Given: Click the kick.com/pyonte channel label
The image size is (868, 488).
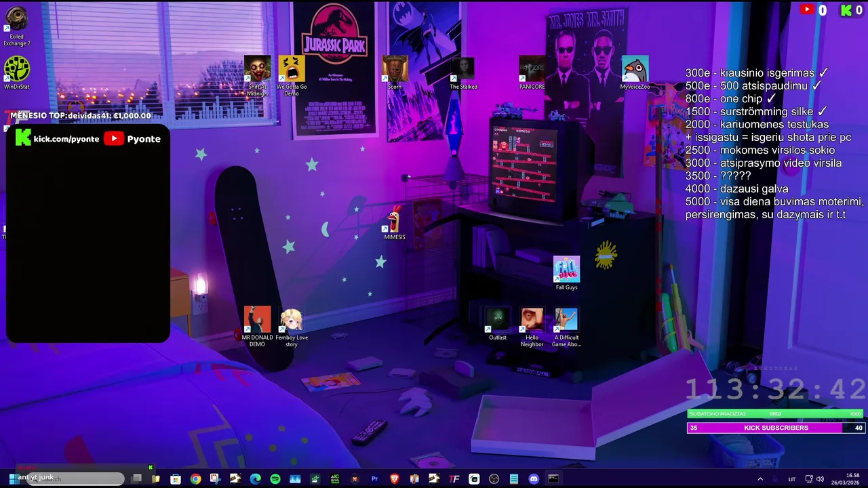Looking at the screenshot, I should coord(58,138).
